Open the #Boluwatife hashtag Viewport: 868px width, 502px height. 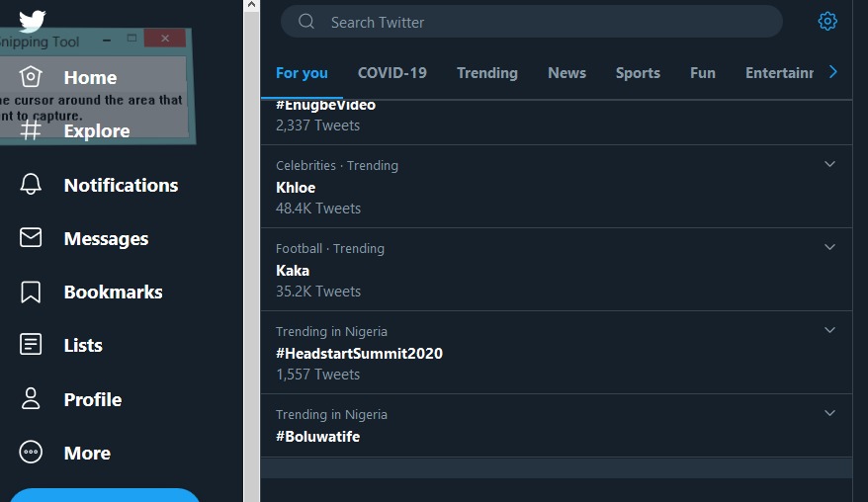(317, 437)
